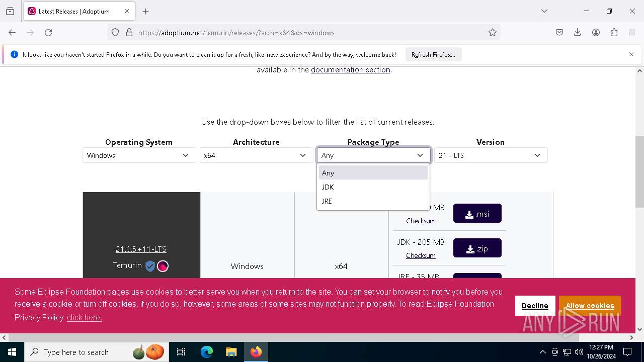Switch to the Latest Releases Adoptium tab
This screenshot has height=362, width=644.
point(79,11)
